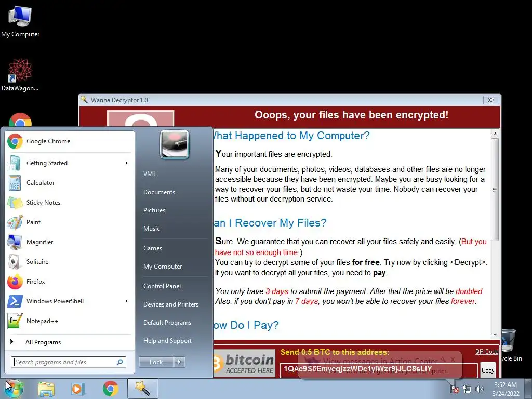The height and width of the screenshot is (399, 532).
Task: Click the Chrome desktop icon behind Start menu
Action: coord(20,119)
